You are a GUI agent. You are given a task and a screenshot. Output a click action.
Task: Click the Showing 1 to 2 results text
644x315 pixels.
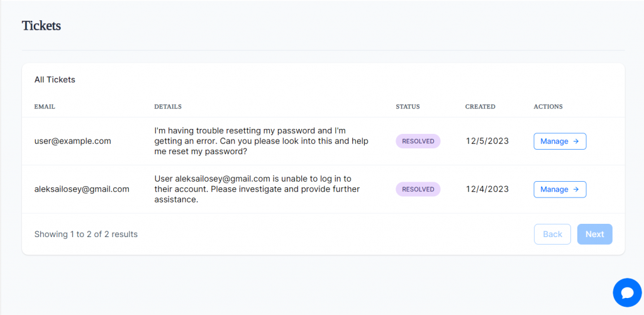pyautogui.click(x=86, y=235)
